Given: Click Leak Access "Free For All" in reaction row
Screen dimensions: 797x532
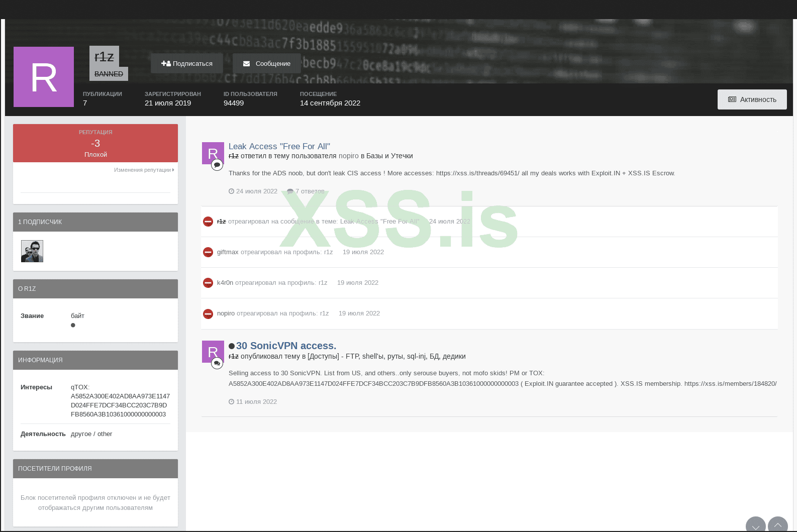Looking at the screenshot, I should coord(379,222).
